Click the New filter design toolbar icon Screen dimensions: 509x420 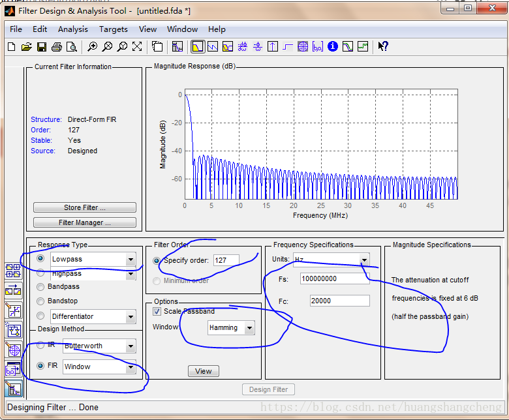pos(11,47)
